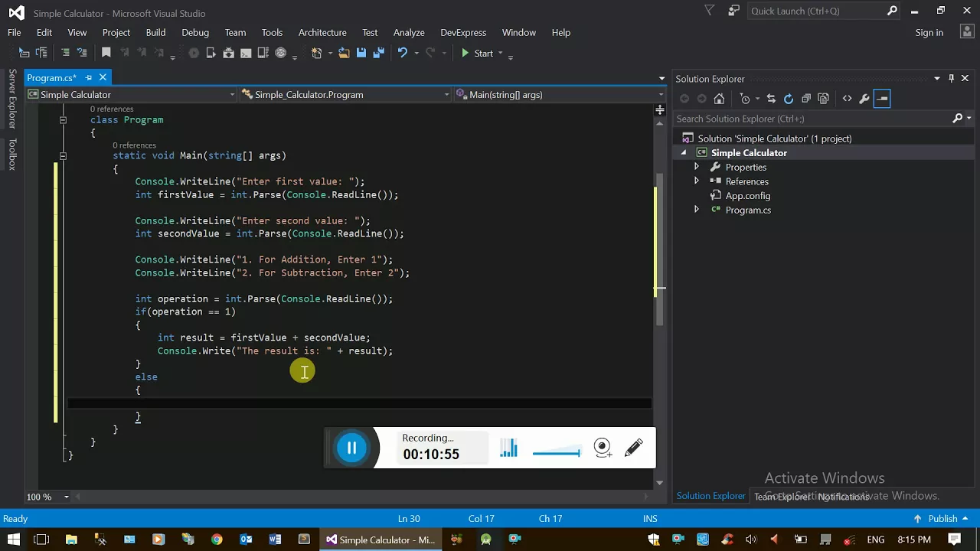Click the notifications flag icon in title bar
Viewport: 980px width, 551px height.
(x=710, y=11)
